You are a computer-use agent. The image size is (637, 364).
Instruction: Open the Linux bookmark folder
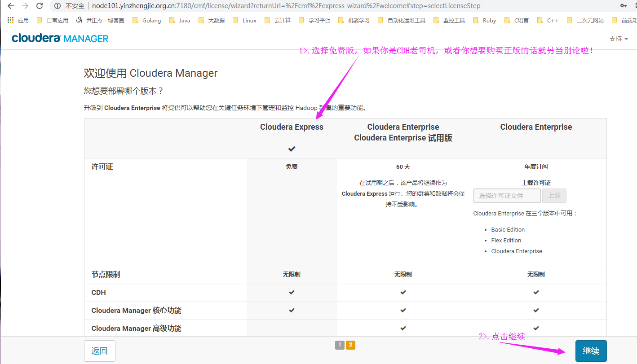(x=244, y=20)
